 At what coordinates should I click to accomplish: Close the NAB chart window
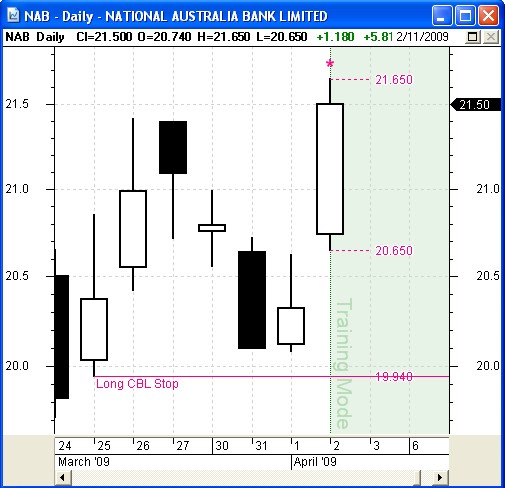(488, 16)
